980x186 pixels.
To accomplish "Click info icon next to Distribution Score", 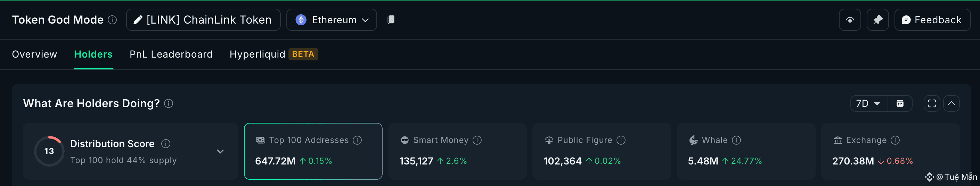I will click(165, 144).
